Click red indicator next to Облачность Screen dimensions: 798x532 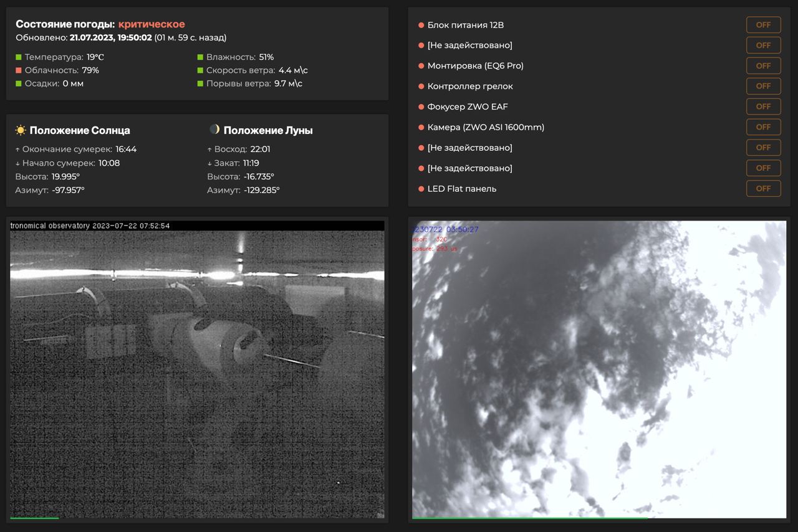click(19, 70)
